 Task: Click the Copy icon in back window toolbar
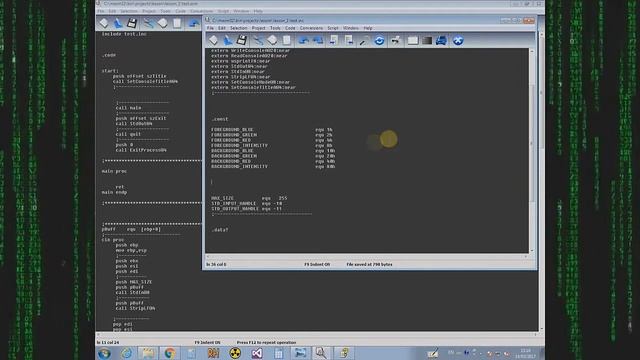pos(162,23)
